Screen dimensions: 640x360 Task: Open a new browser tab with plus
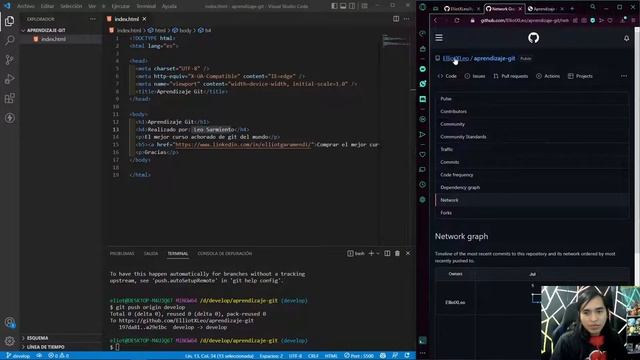(572, 9)
